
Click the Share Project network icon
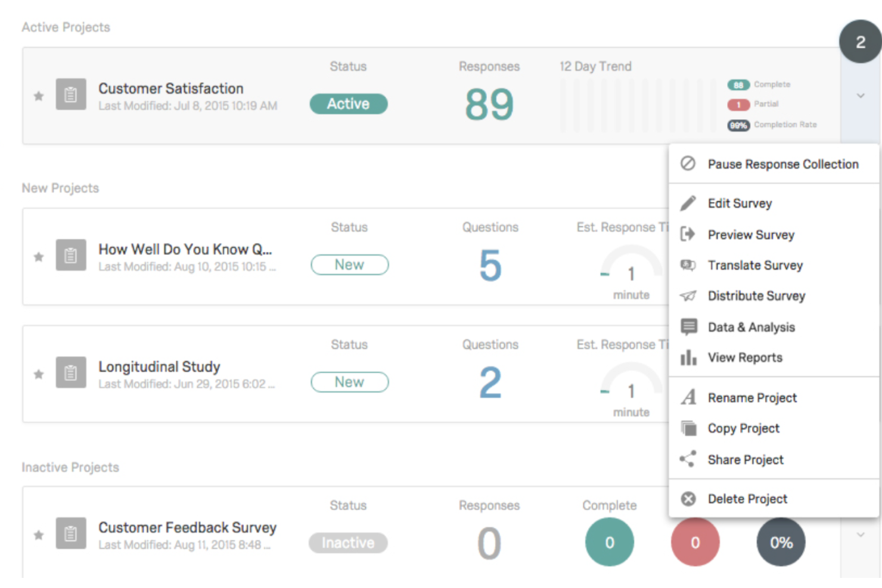click(688, 459)
